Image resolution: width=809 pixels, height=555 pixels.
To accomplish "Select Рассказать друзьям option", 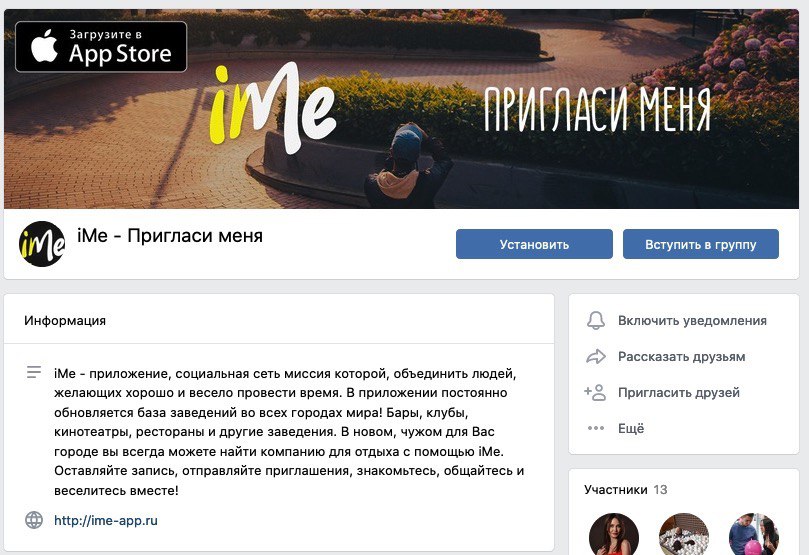I will tap(682, 356).
